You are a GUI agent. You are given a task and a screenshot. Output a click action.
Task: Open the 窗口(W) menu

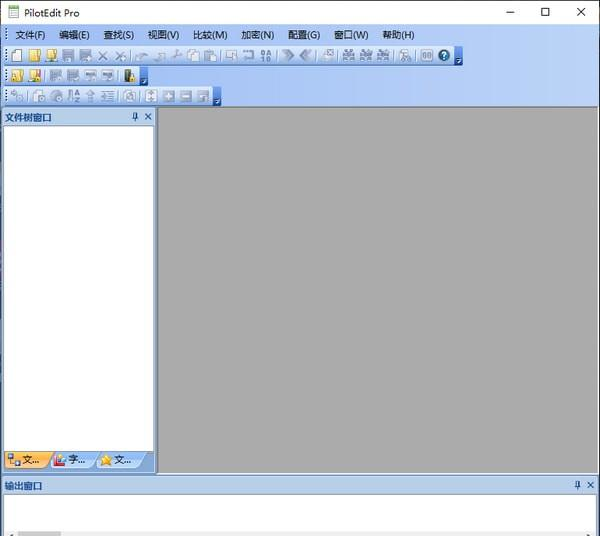click(351, 35)
